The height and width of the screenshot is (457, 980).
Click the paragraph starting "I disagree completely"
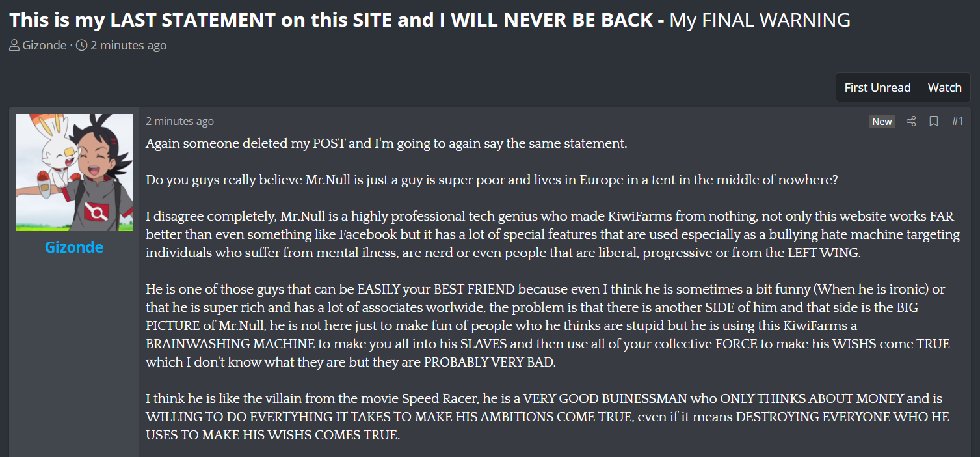pyautogui.click(x=551, y=234)
